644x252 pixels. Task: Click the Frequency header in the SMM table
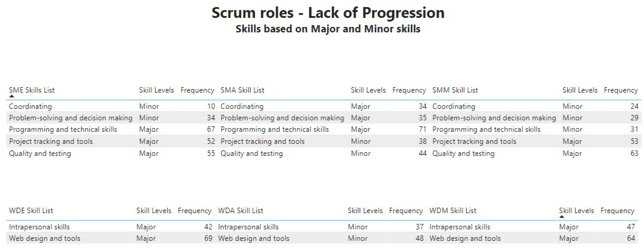pyautogui.click(x=621, y=90)
